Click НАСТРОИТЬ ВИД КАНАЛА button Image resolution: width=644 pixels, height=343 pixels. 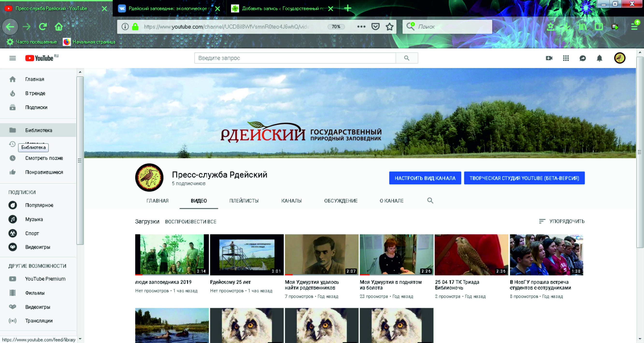pos(425,178)
